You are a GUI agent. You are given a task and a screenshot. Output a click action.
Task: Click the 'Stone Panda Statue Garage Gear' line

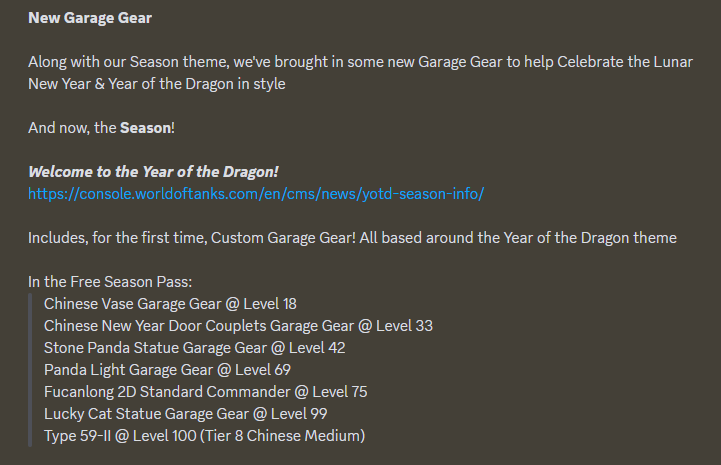[x=195, y=348]
